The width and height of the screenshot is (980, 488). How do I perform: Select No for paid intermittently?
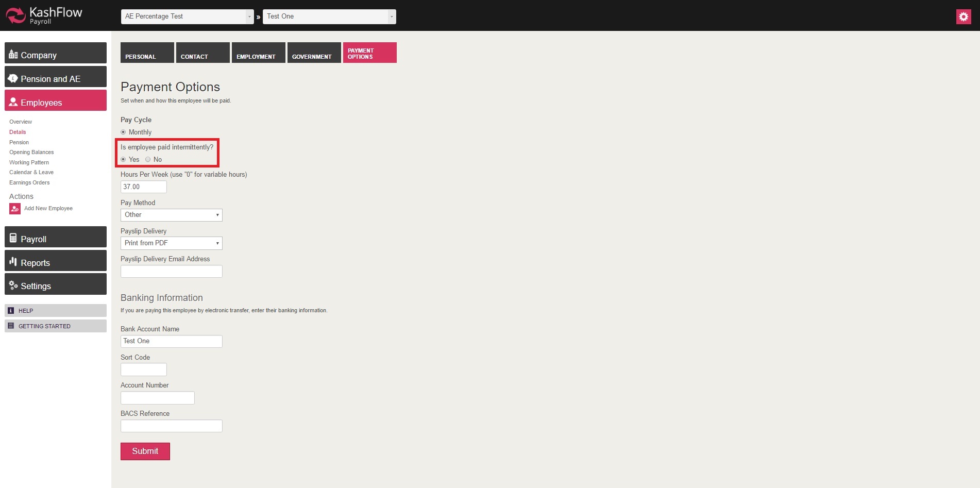point(148,160)
